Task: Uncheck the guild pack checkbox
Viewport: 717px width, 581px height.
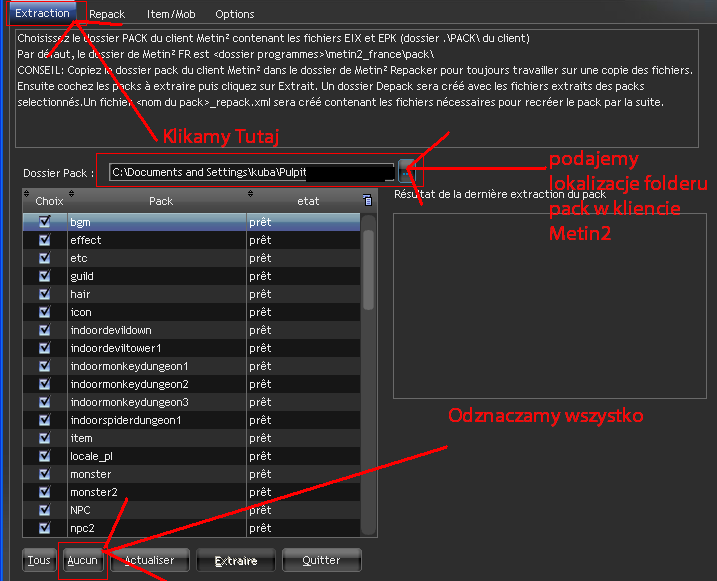Action: [44, 276]
